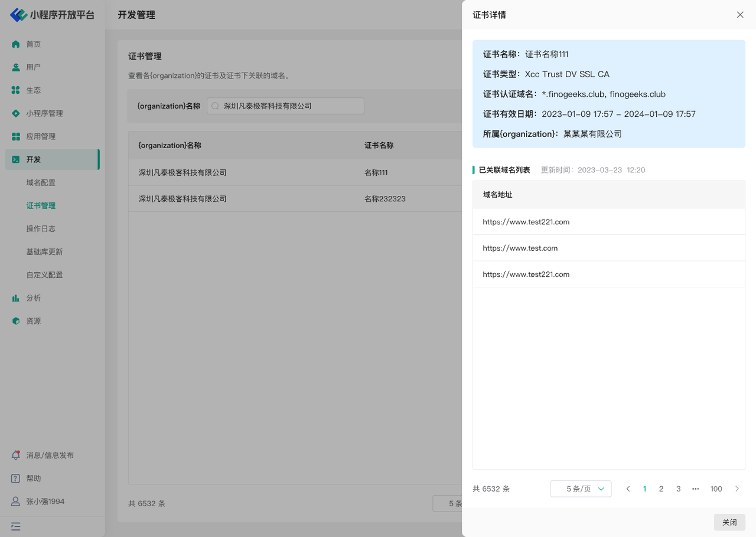Click the 关闭 button in the drawer footer
Screen dimensions: 756x537
click(729, 522)
